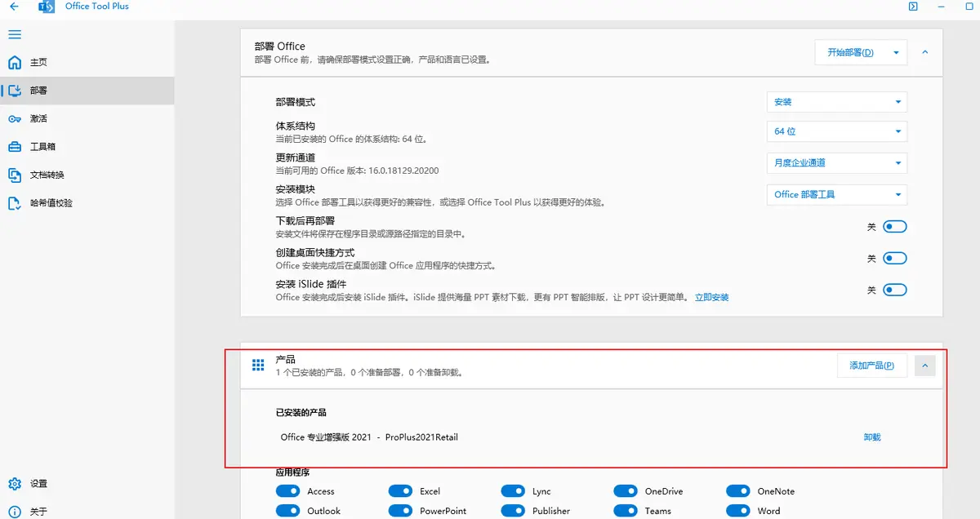Open the 关于 page
Image resolution: width=980 pixels, height=519 pixels.
[x=87, y=512]
